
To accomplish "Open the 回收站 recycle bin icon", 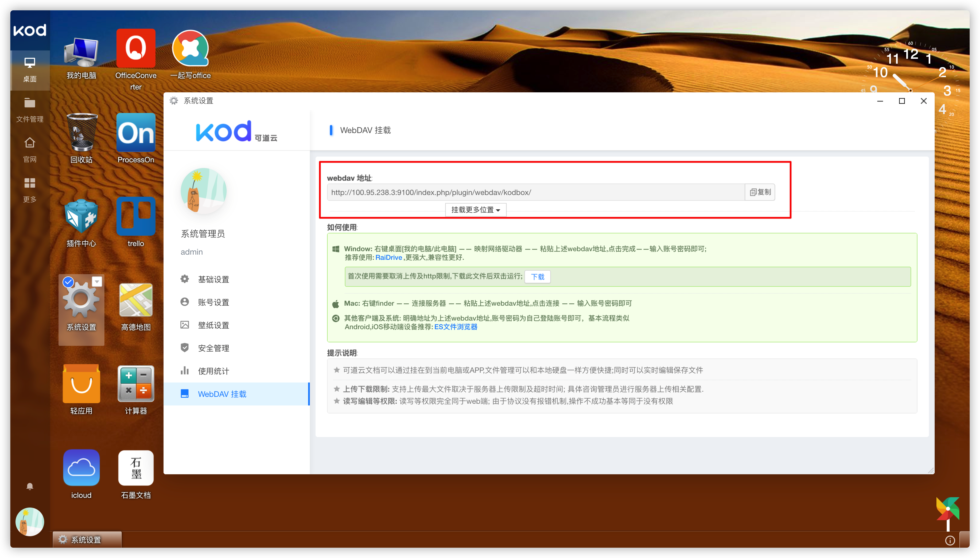I will tap(81, 133).
